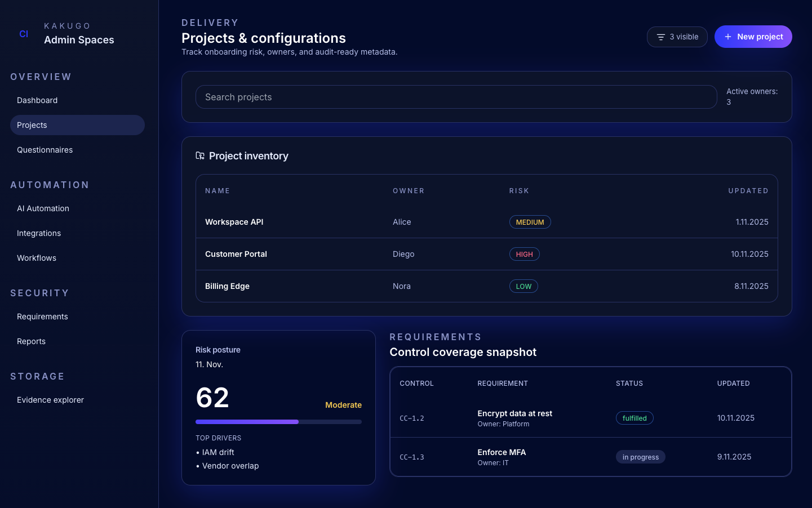The width and height of the screenshot is (812, 508).
Task: Open the 3 visible filter selector
Action: 677,37
